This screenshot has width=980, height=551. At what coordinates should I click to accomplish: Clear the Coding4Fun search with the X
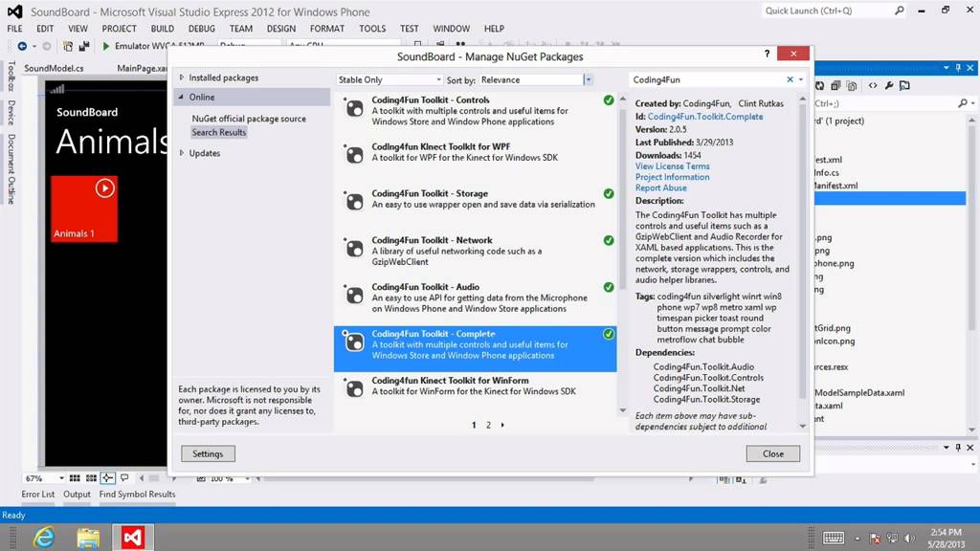pos(790,80)
